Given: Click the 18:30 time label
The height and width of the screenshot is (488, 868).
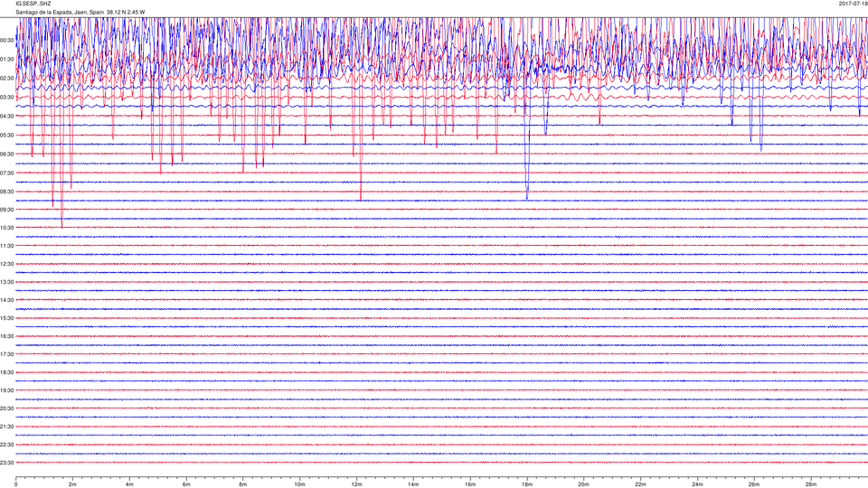Looking at the screenshot, I should tap(7, 372).
